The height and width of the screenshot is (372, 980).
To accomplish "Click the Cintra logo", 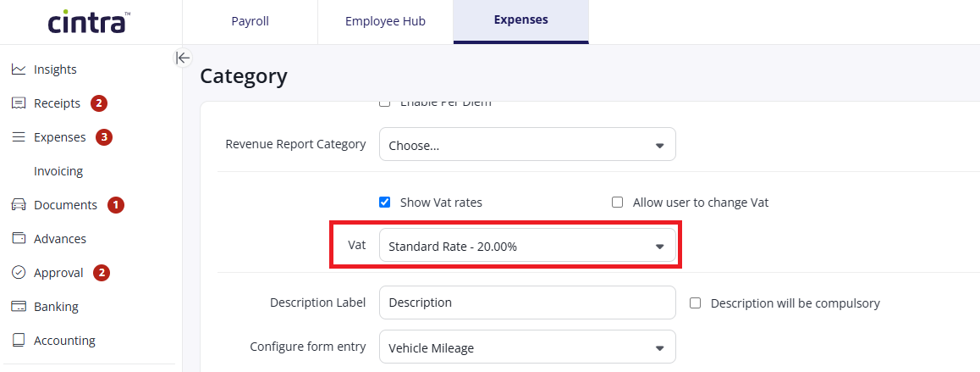I will pos(90,21).
